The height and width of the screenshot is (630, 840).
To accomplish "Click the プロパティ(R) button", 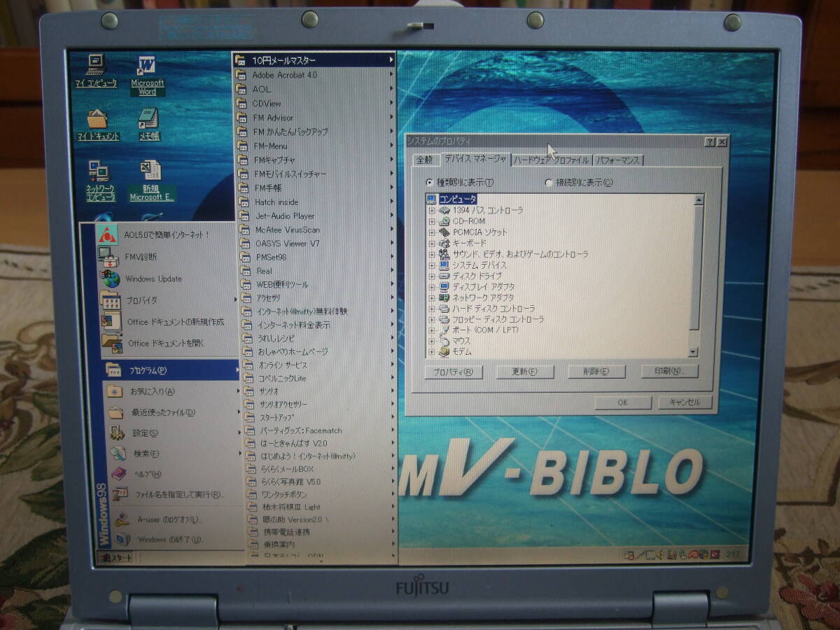I will tap(454, 372).
